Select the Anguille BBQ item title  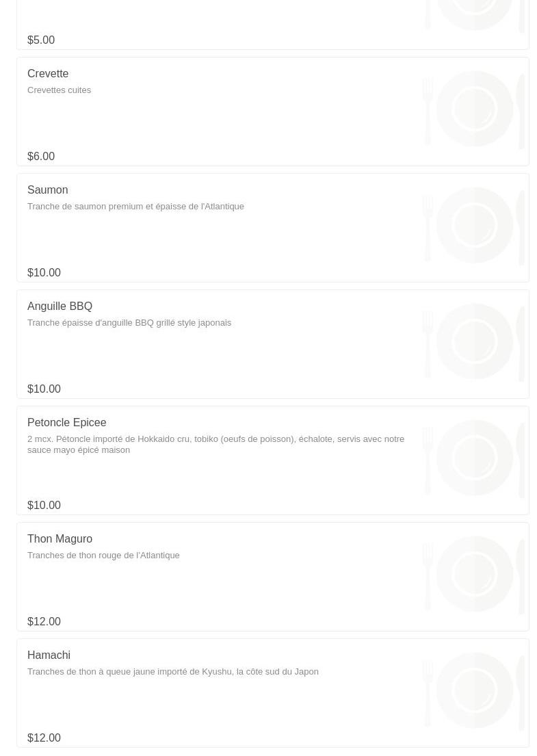(x=60, y=307)
